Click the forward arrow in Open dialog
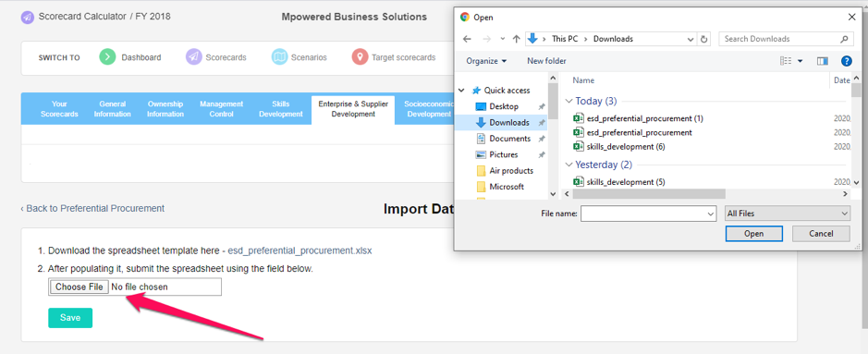 click(x=486, y=39)
